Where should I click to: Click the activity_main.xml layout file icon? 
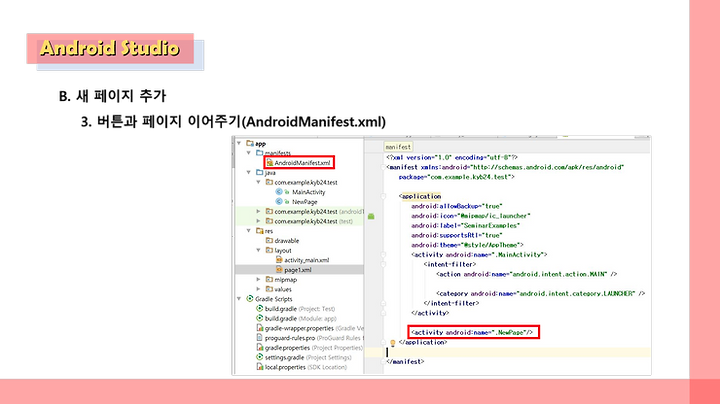(x=279, y=260)
